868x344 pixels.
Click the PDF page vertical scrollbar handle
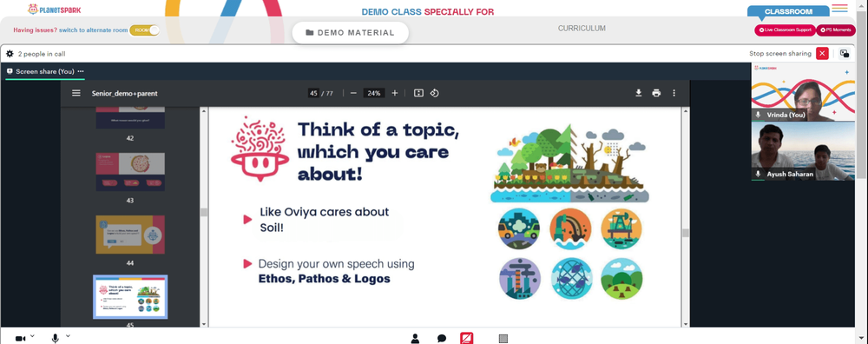coord(686,233)
